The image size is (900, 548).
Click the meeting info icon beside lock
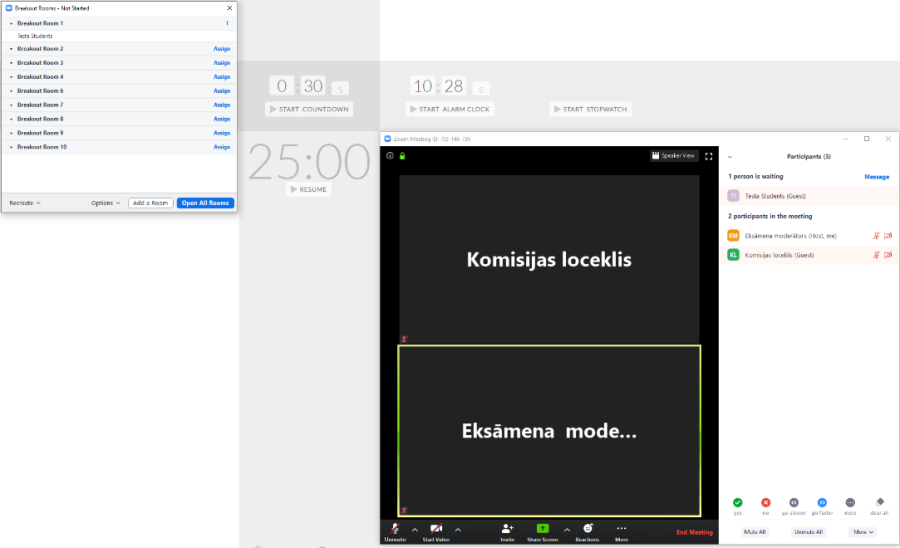pos(390,156)
